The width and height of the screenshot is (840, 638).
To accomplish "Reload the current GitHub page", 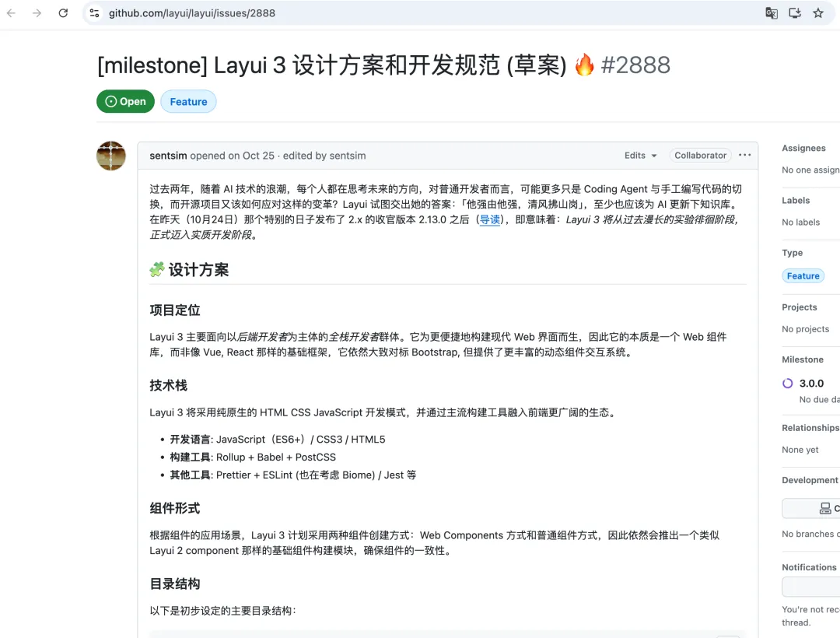I will click(63, 13).
